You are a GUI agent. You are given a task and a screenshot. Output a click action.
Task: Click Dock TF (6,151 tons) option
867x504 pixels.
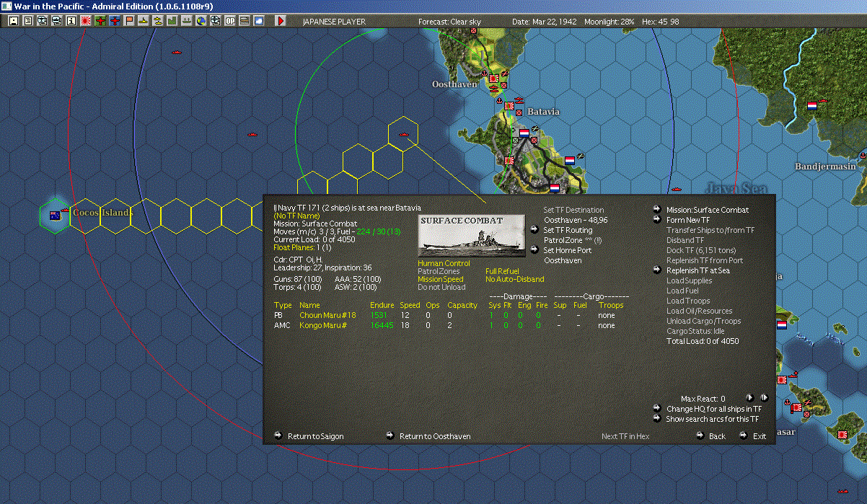pyautogui.click(x=703, y=250)
